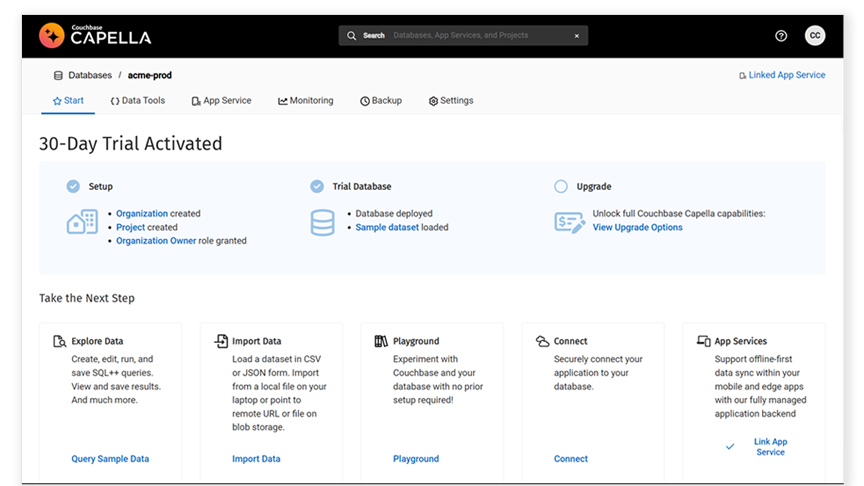
Task: Go to Databases in the breadcrumb
Action: pos(90,75)
